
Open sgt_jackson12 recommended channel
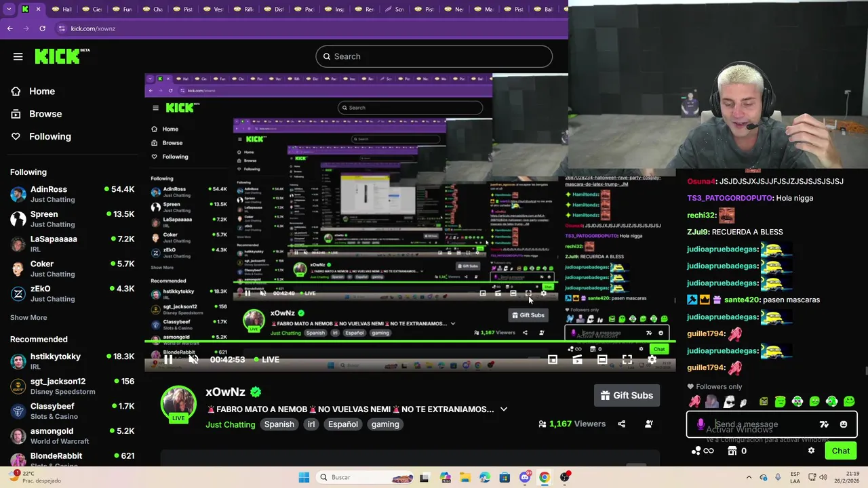point(73,386)
